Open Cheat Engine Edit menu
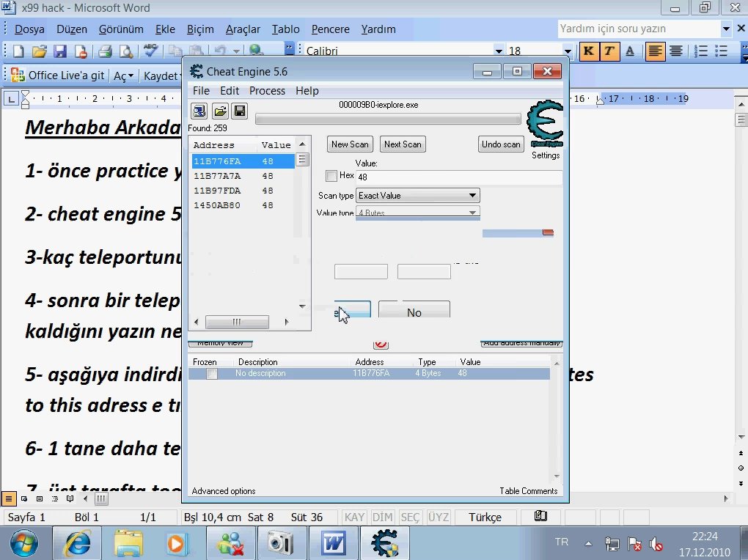 (x=230, y=91)
